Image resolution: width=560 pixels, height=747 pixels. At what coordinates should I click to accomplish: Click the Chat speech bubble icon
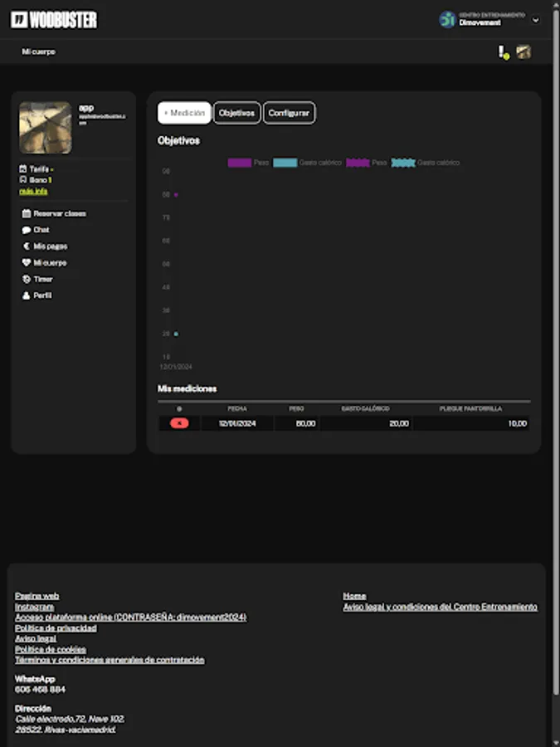point(27,230)
